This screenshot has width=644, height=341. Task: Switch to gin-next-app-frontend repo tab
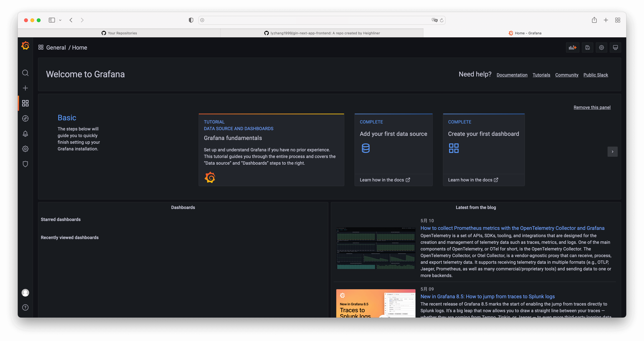pos(322,33)
